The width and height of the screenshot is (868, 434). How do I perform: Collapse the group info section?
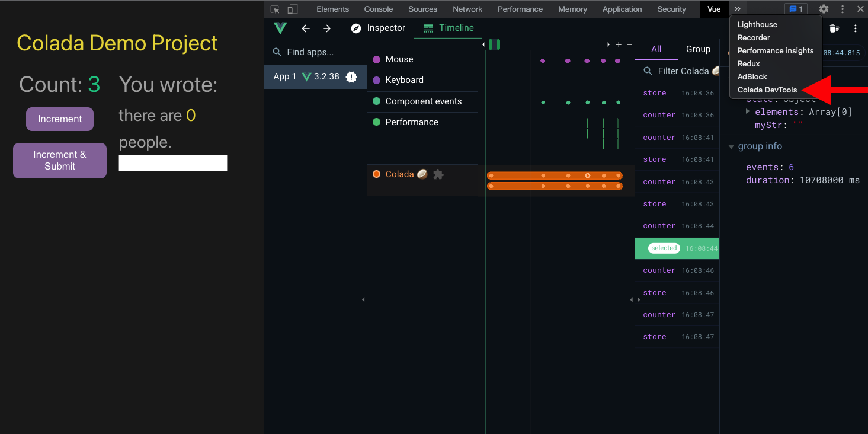click(731, 146)
